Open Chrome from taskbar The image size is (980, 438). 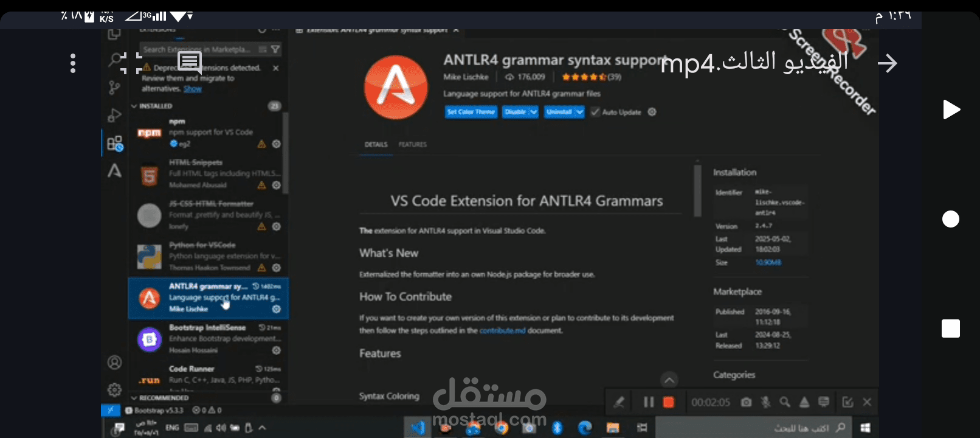point(501,428)
